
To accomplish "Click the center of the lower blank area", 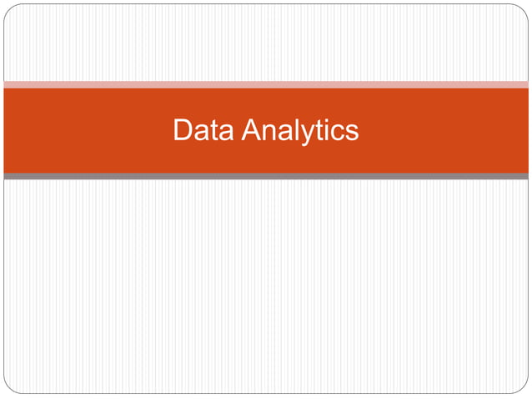I will click(x=266, y=286).
